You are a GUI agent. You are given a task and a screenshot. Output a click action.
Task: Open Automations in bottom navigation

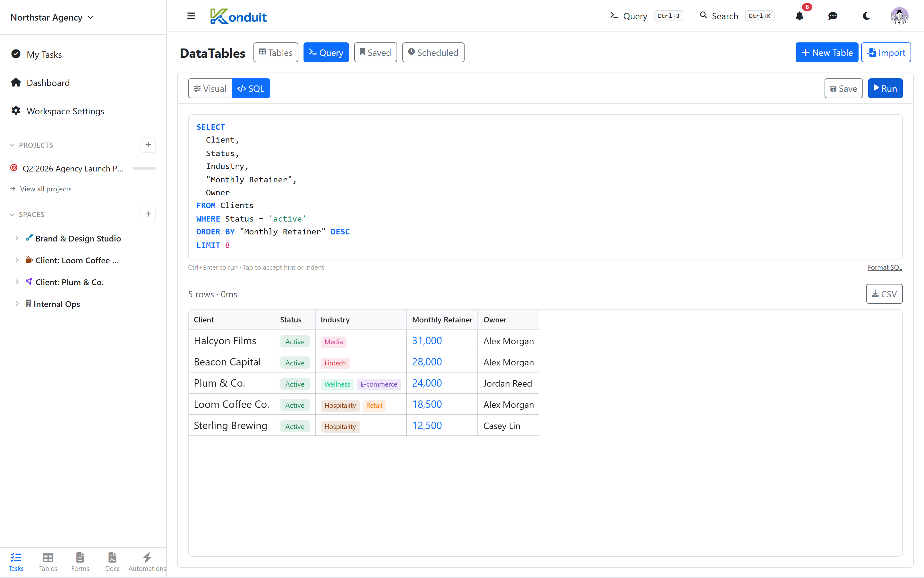[147, 562]
